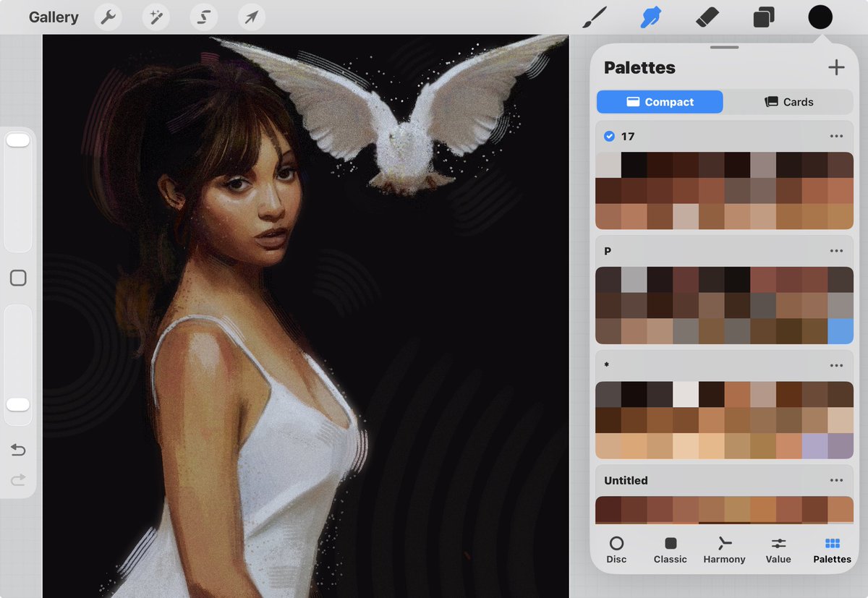
Task: Open options menu for palette 17
Action: tap(837, 136)
